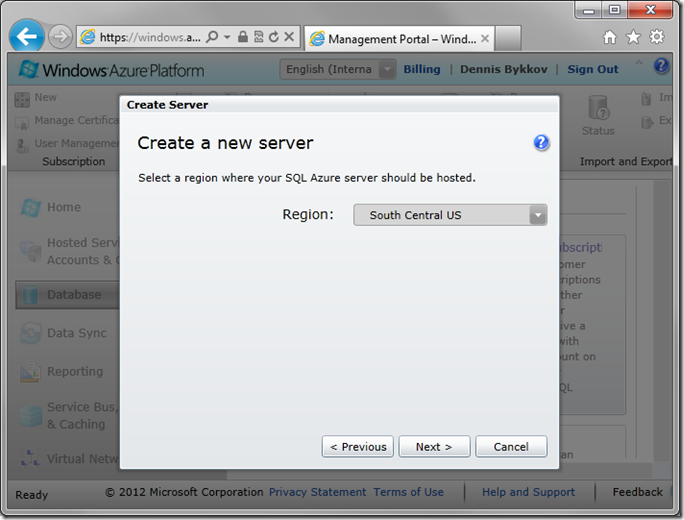This screenshot has width=684, height=520.
Task: Click the Export icon in ribbon
Action: point(647,122)
